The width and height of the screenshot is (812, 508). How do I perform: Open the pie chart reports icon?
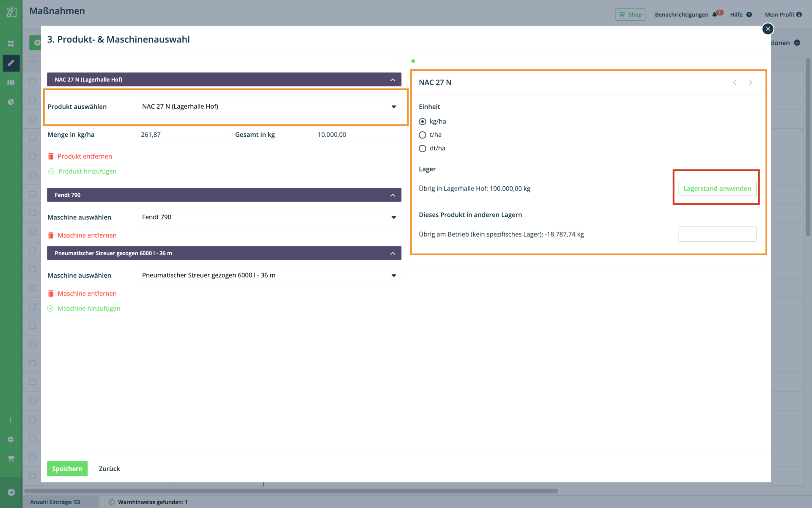[11, 102]
